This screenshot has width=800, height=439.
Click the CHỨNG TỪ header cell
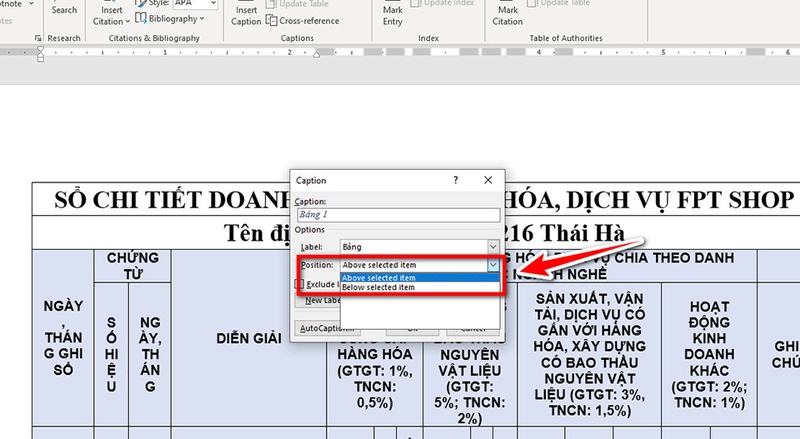(x=133, y=265)
